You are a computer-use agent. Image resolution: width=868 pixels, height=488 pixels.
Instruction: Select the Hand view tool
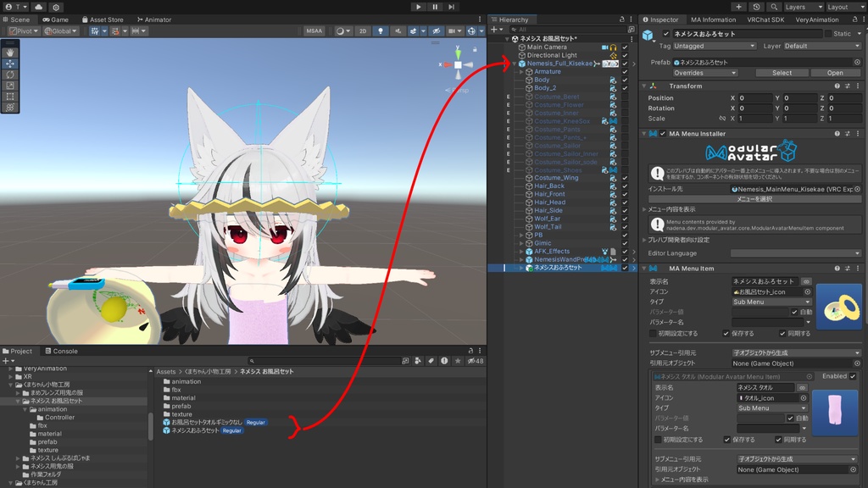(x=10, y=53)
